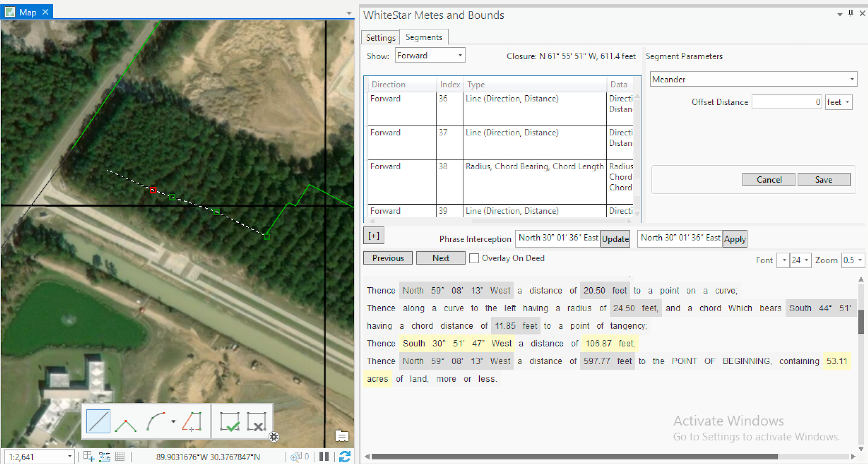868x464 pixels.
Task: Click the Update button
Action: [x=615, y=239]
